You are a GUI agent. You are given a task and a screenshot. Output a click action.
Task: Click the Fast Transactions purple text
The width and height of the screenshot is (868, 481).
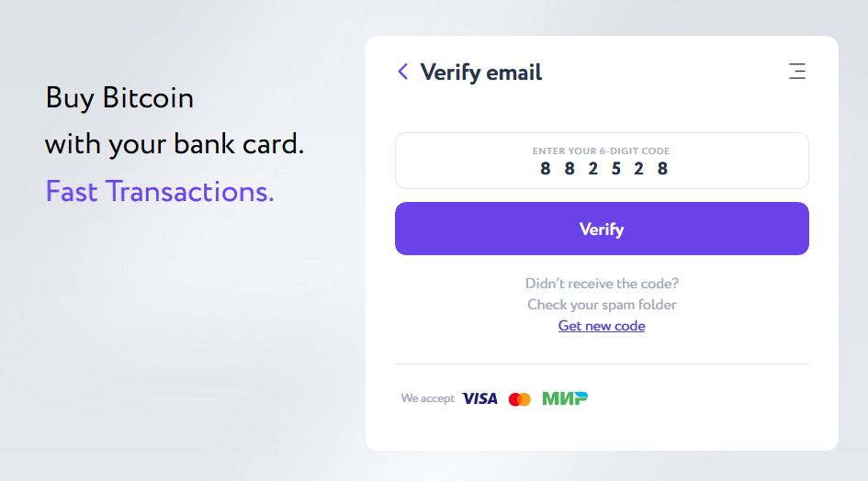(x=160, y=192)
